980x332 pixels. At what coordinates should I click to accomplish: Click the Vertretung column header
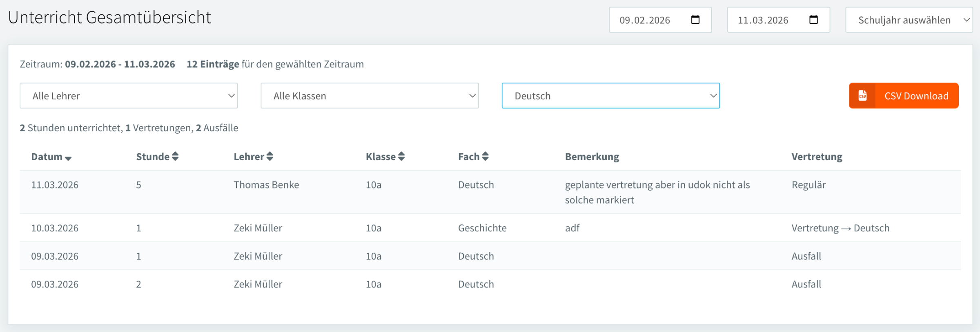tap(817, 157)
